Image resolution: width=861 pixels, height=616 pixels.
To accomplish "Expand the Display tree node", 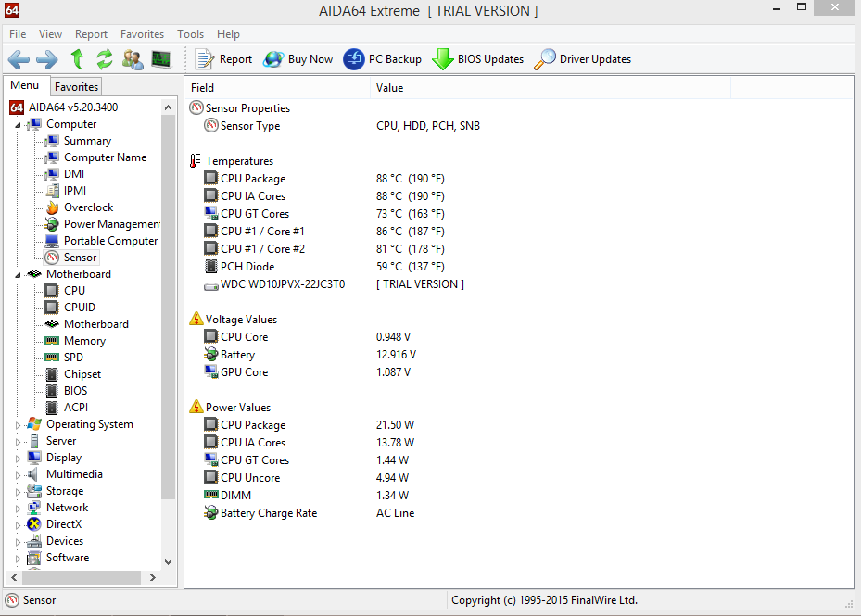I will click(18, 459).
